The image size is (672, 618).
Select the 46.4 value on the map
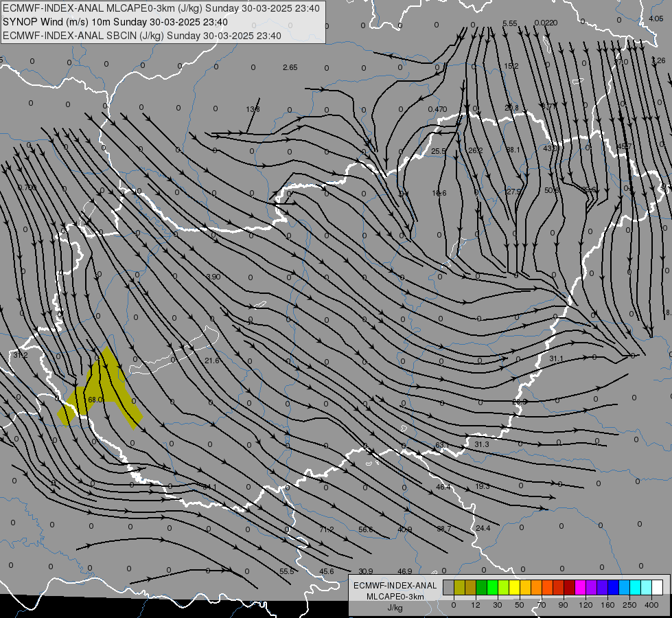pos(443,487)
